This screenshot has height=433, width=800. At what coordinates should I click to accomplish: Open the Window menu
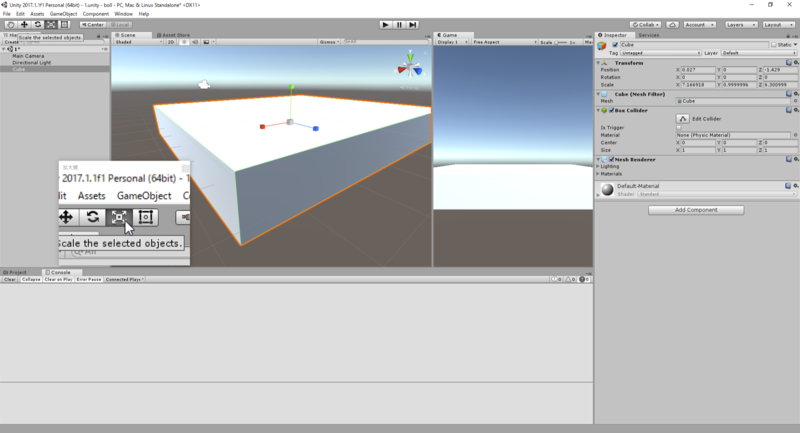pos(123,14)
